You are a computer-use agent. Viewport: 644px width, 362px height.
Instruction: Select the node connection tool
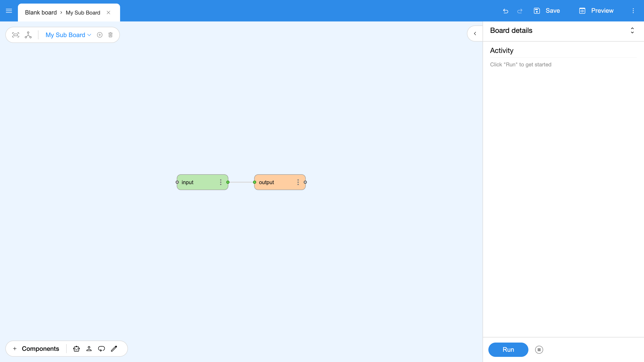tap(28, 35)
